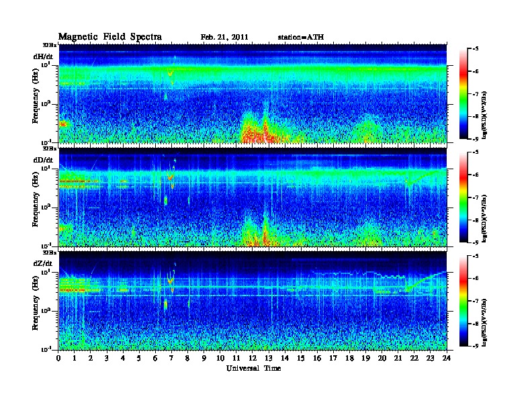532x411 pixels.
Task: Select the dZ/dt color scale bar
Action: pos(463,301)
